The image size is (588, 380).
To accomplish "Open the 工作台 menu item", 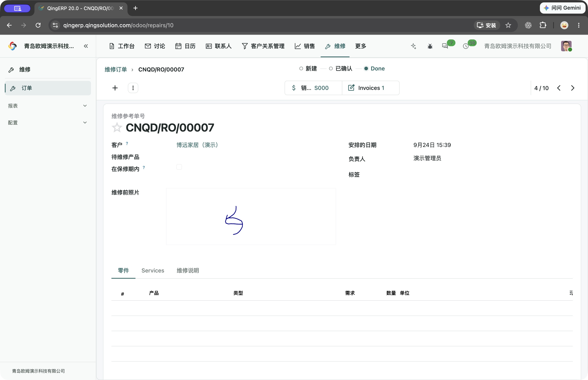I will pos(122,46).
